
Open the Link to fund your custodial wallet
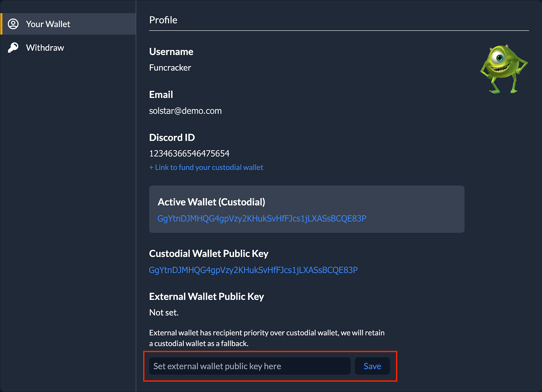pyautogui.click(x=206, y=167)
